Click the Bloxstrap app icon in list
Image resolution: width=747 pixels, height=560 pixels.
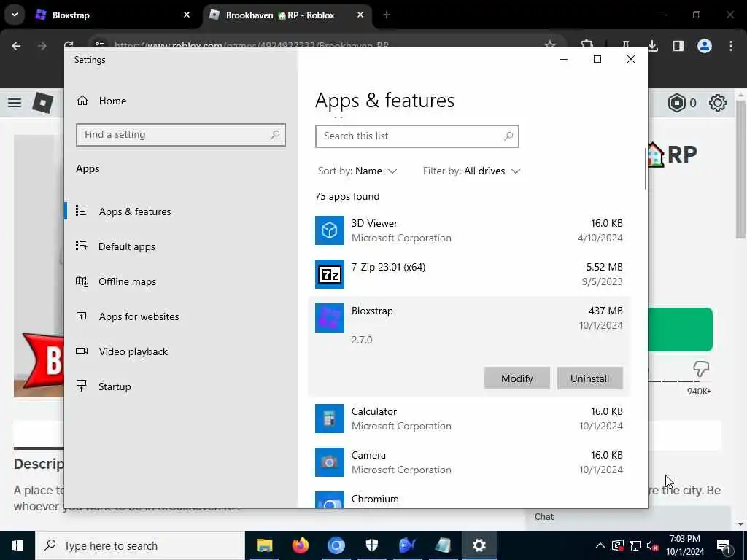click(330, 318)
